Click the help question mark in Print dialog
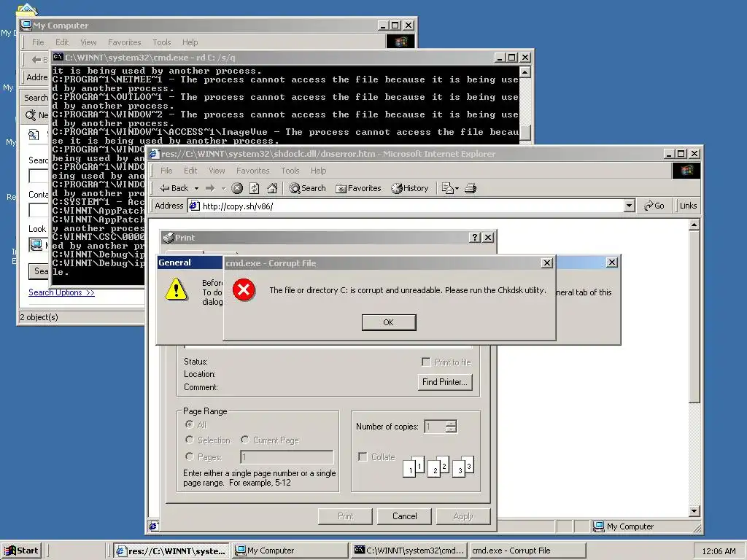Screen dimensions: 747x560 [474, 237]
